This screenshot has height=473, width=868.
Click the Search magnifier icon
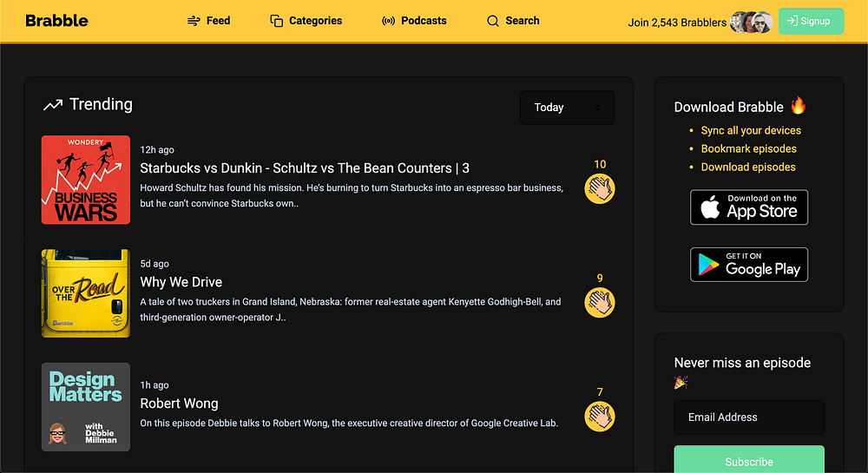(493, 21)
